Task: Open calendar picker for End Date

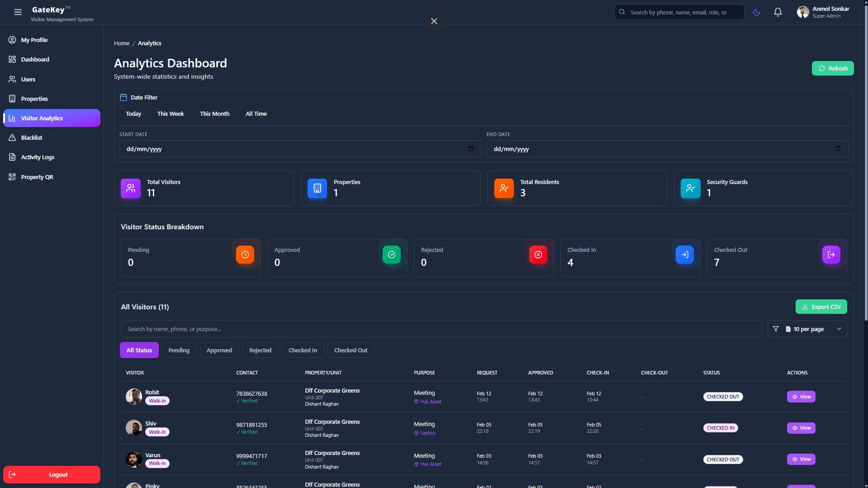Action: [x=838, y=149]
